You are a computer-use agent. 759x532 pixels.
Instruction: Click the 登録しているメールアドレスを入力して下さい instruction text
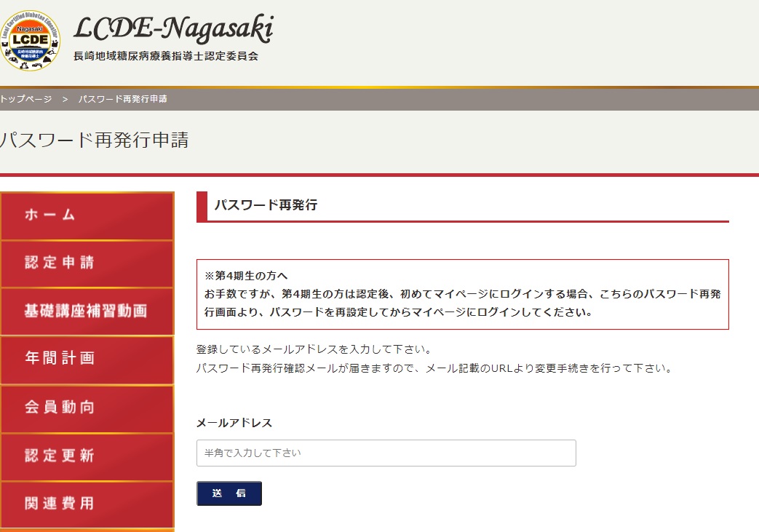click(x=314, y=349)
